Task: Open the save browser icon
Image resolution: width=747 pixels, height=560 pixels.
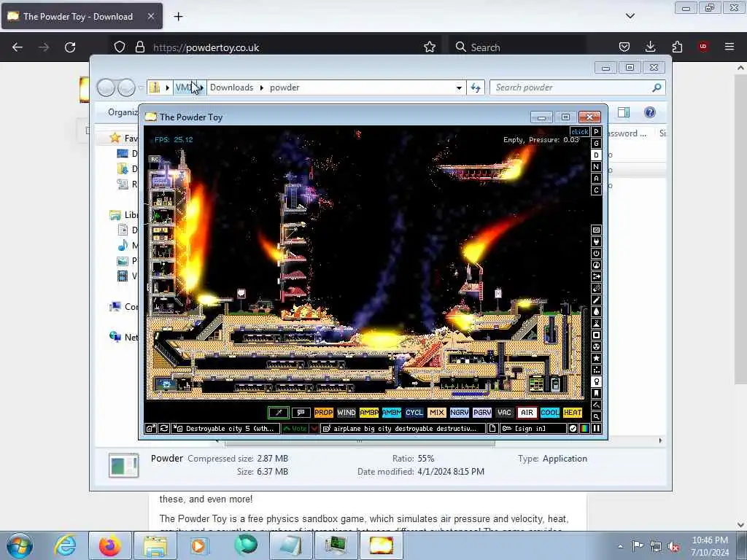Action: click(x=150, y=429)
